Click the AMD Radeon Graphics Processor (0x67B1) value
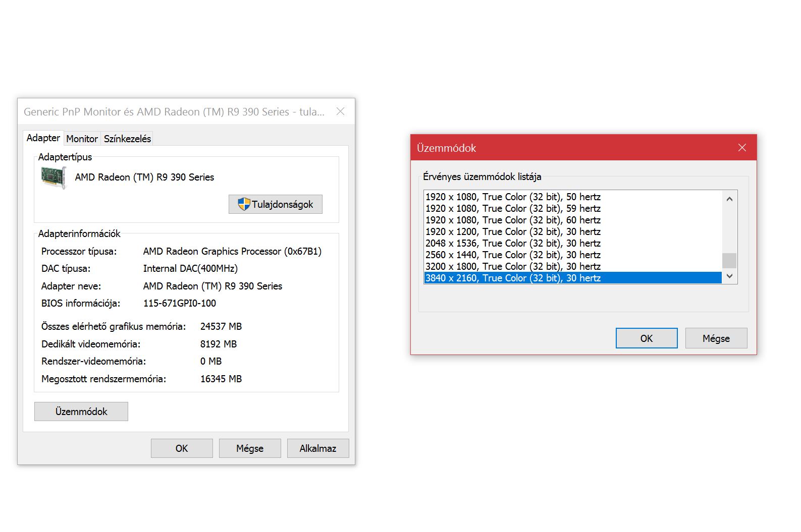 click(x=232, y=251)
